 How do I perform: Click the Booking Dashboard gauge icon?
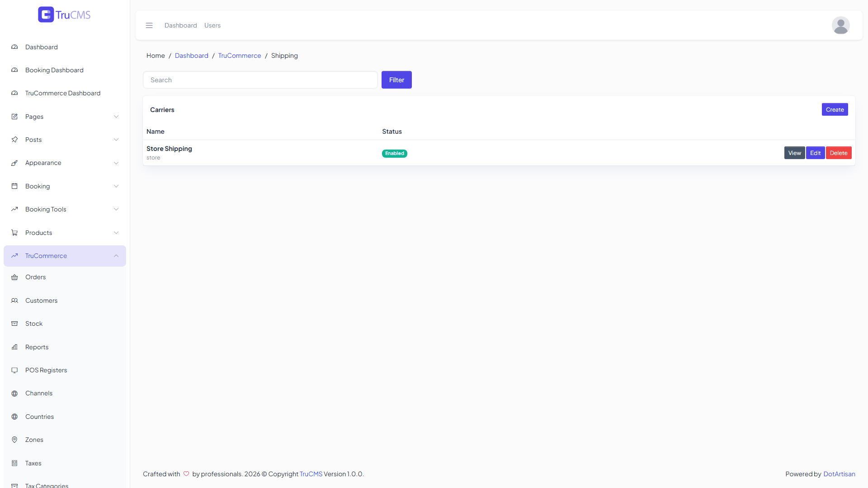(14, 70)
